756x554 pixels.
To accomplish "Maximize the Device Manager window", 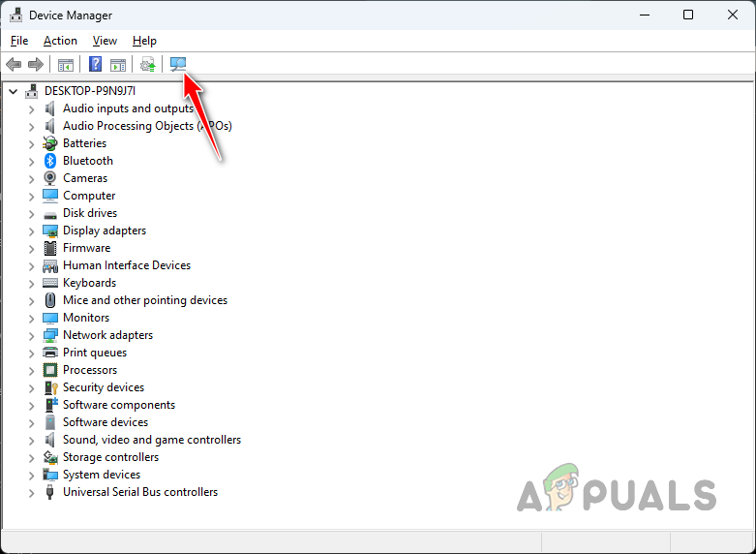I will coord(688,15).
